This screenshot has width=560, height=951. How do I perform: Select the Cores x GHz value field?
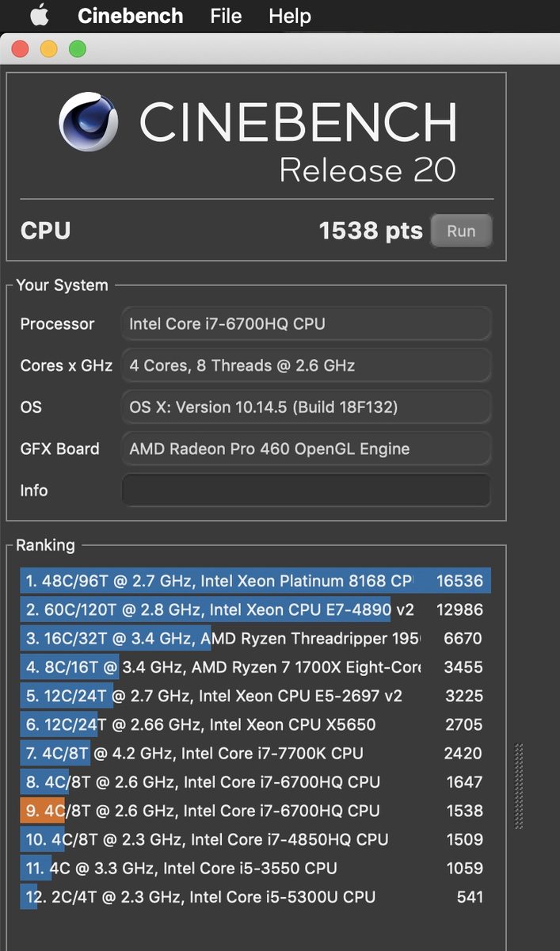306,365
